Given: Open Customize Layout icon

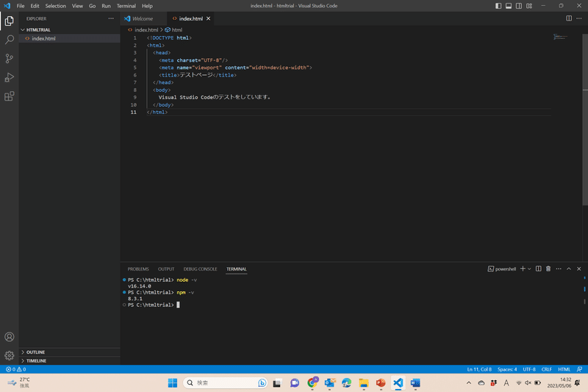Looking at the screenshot, I should tap(529, 6).
